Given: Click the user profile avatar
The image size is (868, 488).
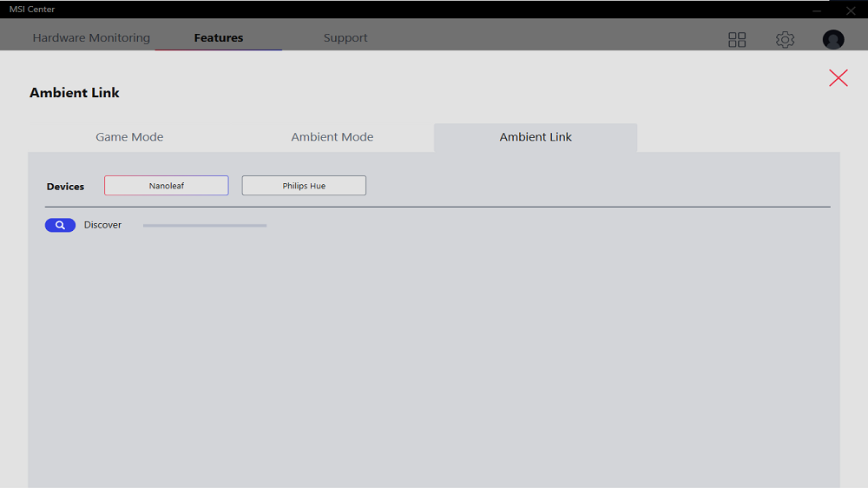Looking at the screenshot, I should click(x=833, y=39).
